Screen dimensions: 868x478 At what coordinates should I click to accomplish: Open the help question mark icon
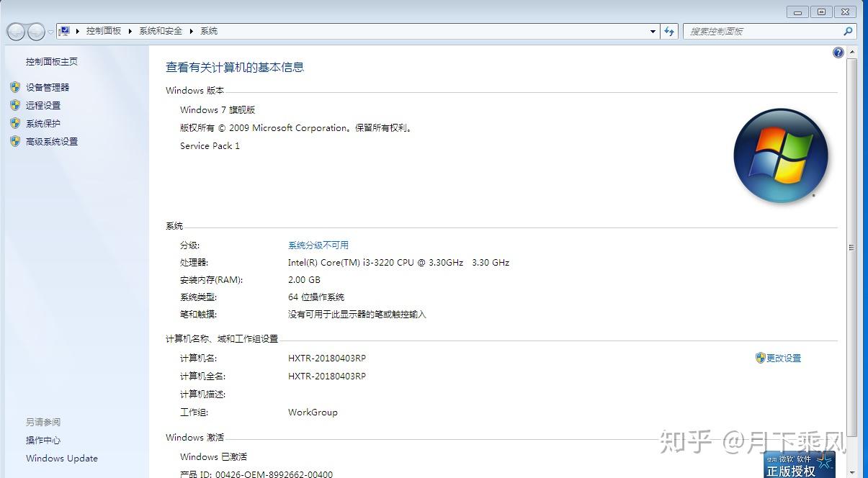pos(838,52)
